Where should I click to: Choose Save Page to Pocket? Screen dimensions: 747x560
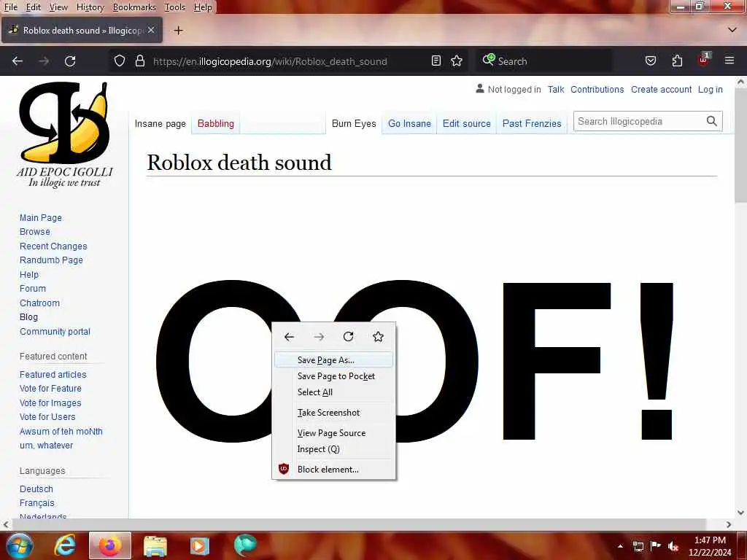click(334, 376)
